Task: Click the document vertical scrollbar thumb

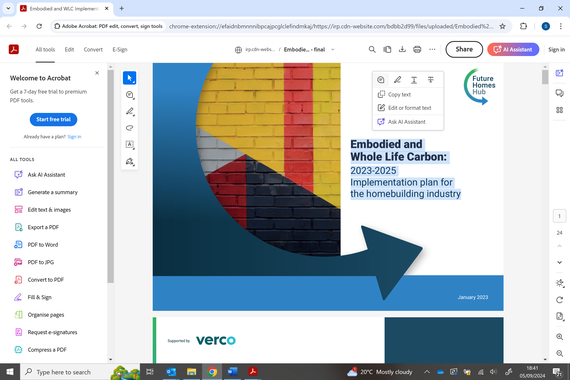Action: pyautogui.click(x=545, y=77)
